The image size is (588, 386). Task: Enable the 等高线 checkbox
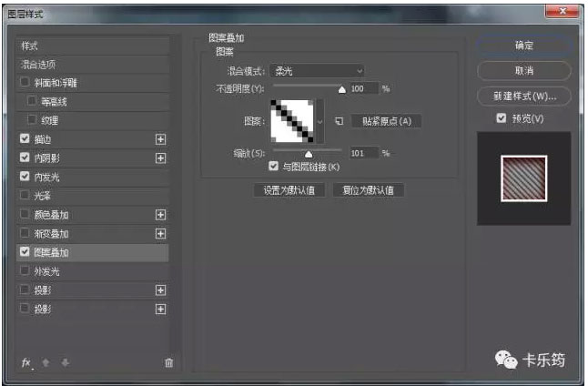32,100
